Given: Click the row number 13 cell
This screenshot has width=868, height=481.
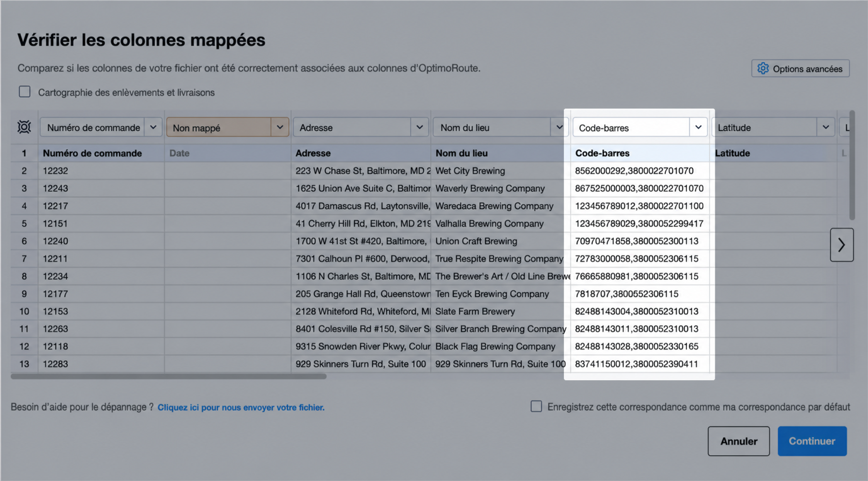Looking at the screenshot, I should point(24,364).
